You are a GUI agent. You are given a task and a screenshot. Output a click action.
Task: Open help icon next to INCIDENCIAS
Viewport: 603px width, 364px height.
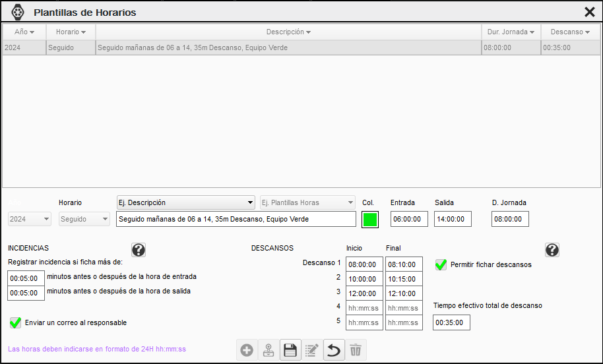(x=139, y=249)
